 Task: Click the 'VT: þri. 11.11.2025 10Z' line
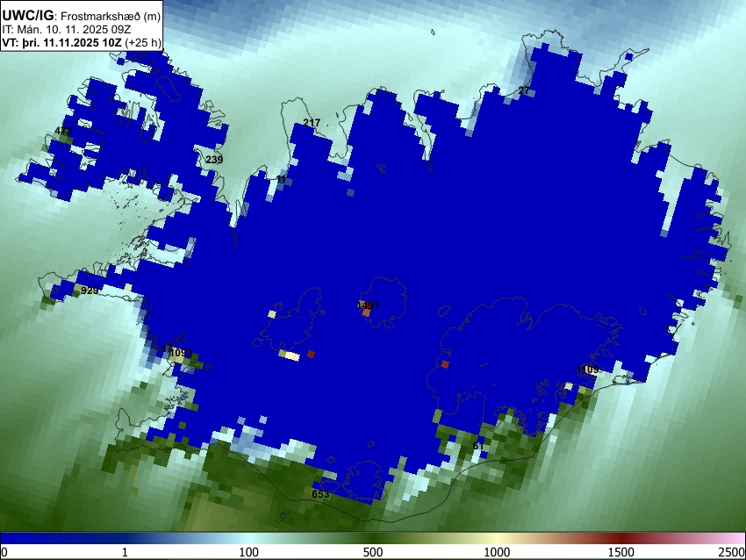[61, 42]
